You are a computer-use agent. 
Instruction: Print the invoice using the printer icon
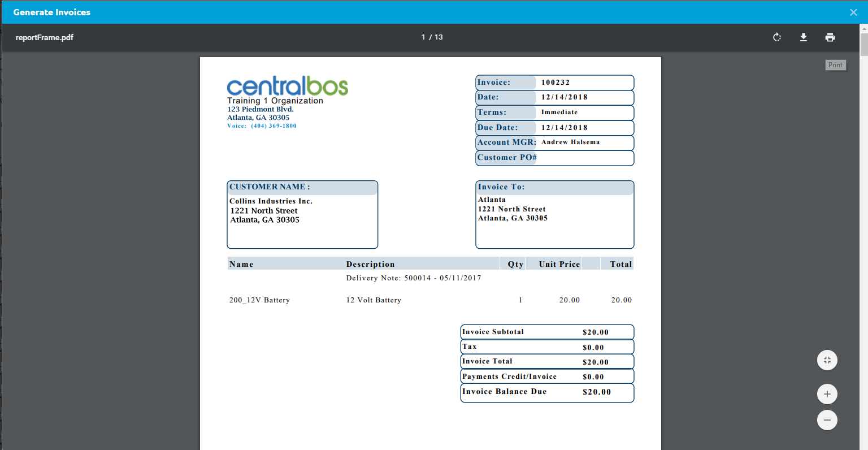(x=830, y=37)
